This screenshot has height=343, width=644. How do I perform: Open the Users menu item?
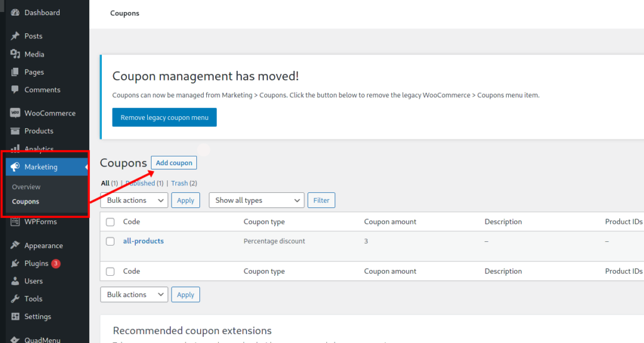pyautogui.click(x=33, y=281)
